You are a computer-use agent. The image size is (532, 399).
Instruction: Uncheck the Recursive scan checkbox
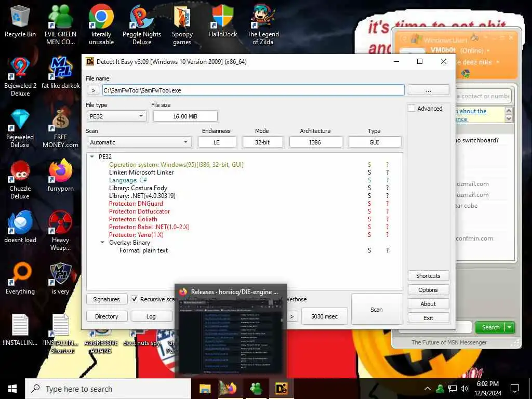click(135, 299)
